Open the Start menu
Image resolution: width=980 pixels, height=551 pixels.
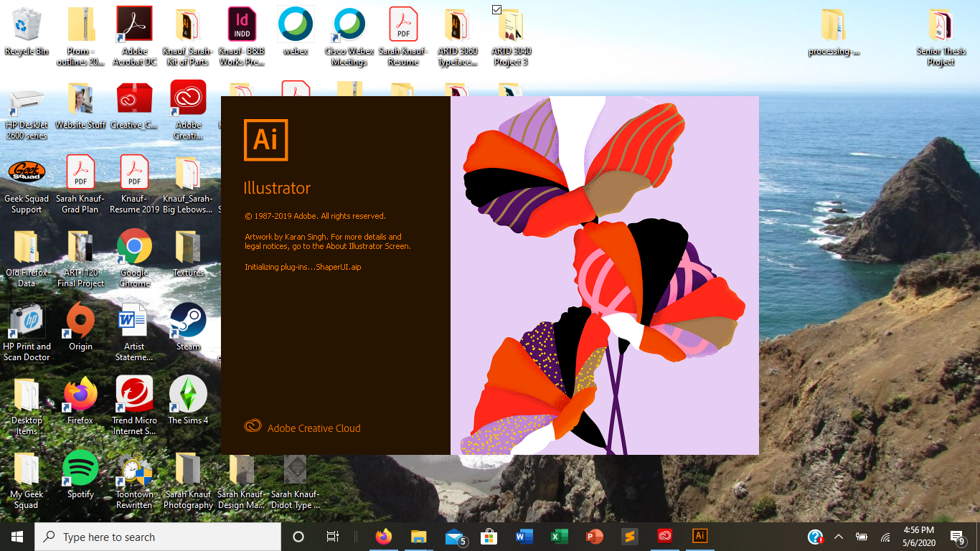coord(14,536)
